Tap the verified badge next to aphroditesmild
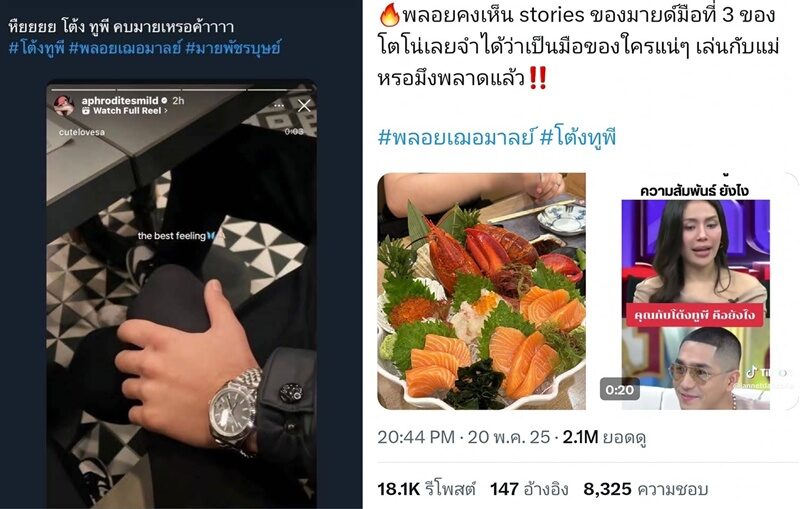Image resolution: width=800 pixels, height=509 pixels. click(x=164, y=100)
